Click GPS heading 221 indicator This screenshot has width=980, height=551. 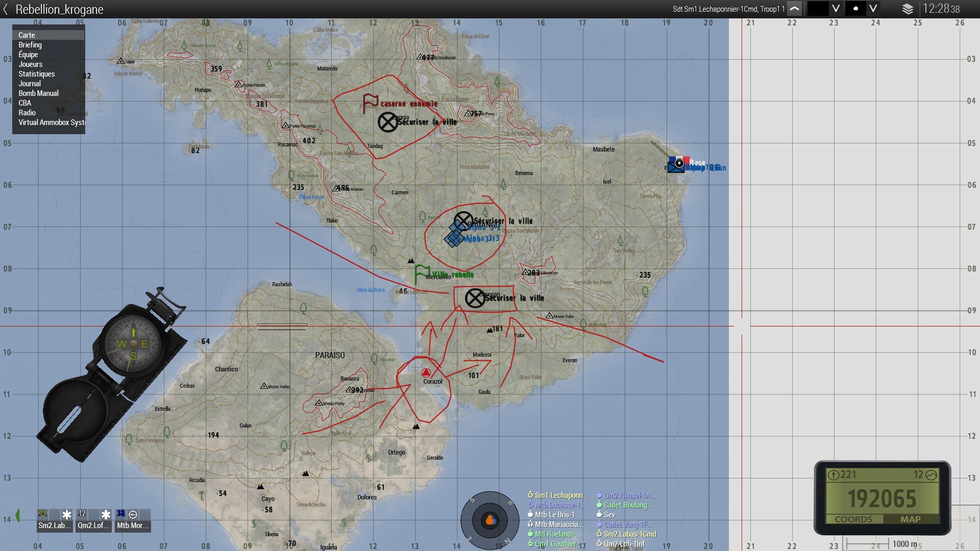tap(842, 475)
